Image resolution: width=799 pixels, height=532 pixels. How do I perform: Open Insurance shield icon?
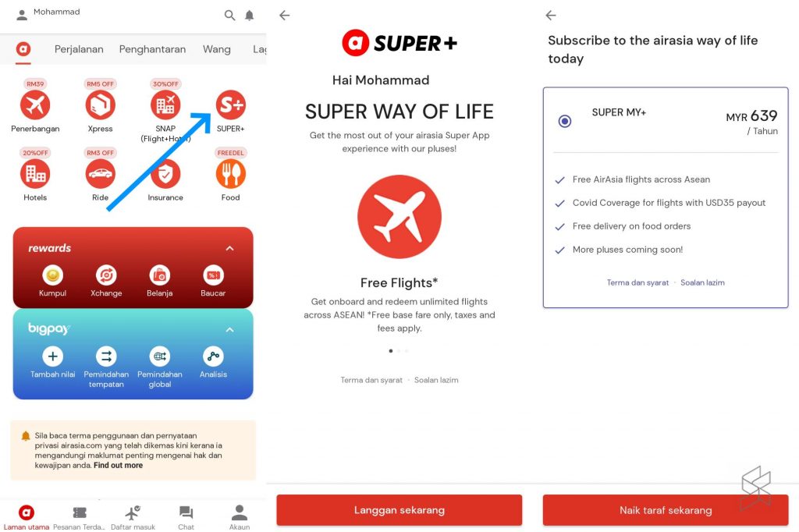pos(165,174)
